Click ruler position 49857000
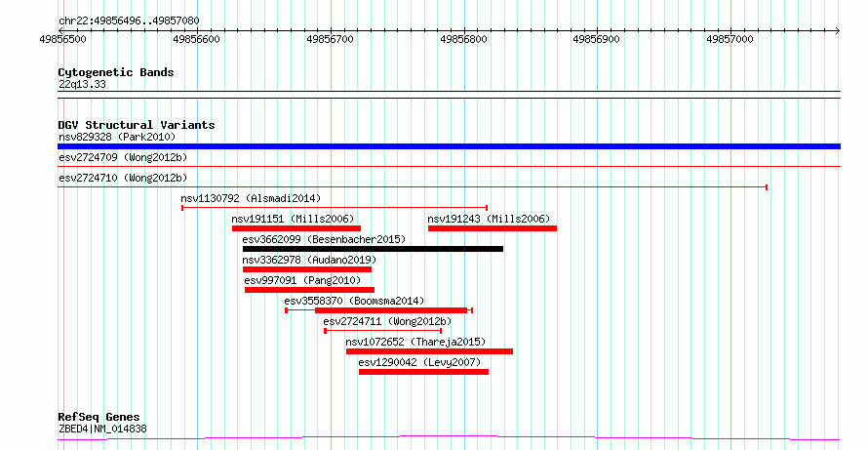Viewport: 868px width, 450px height. (730, 40)
